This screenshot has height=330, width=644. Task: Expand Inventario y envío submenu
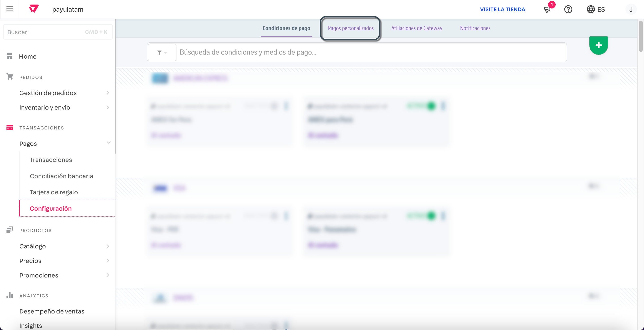108,107
